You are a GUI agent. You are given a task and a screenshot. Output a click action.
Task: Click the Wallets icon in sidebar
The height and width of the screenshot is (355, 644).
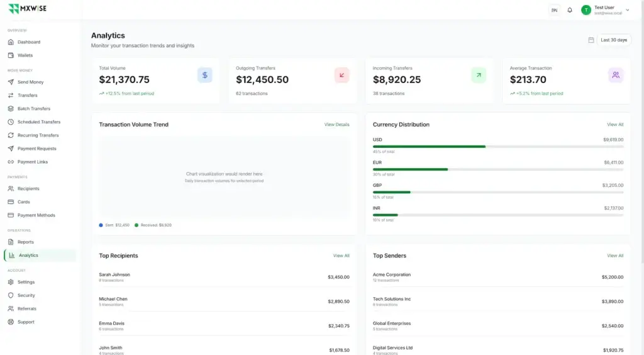(x=11, y=55)
